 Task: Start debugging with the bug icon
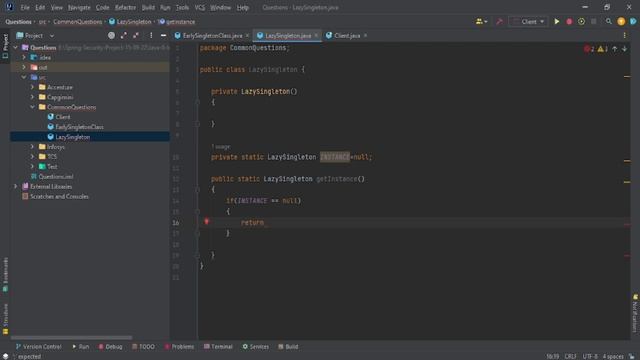pyautogui.click(x=569, y=22)
